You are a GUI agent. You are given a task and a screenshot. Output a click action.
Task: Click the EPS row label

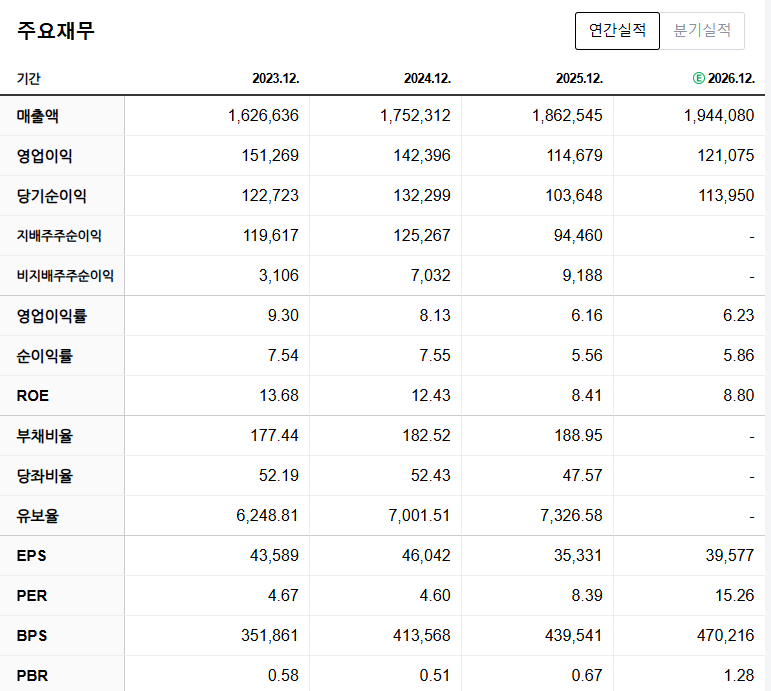click(x=31, y=556)
